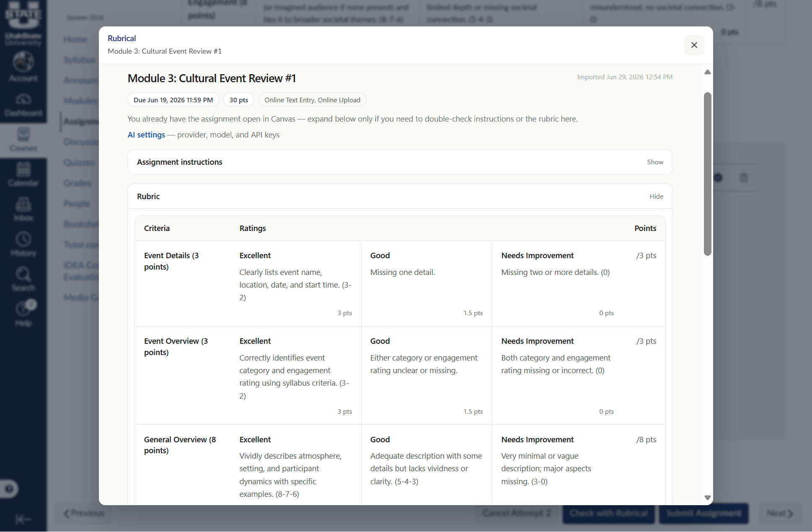Viewport: 812px width, 532px height.
Task: Select Good rating for Event Details
Action: click(x=427, y=284)
